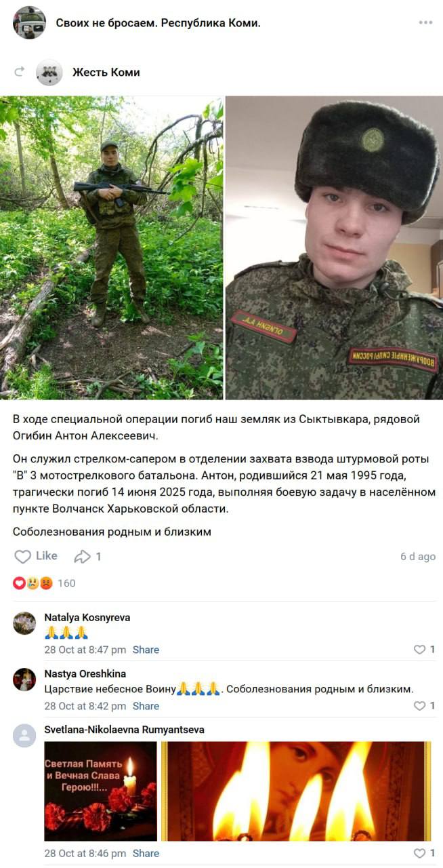This screenshot has width=443, height=868.
Task: Like Natalya Kosnyreva's comment
Action: pyautogui.click(x=424, y=650)
